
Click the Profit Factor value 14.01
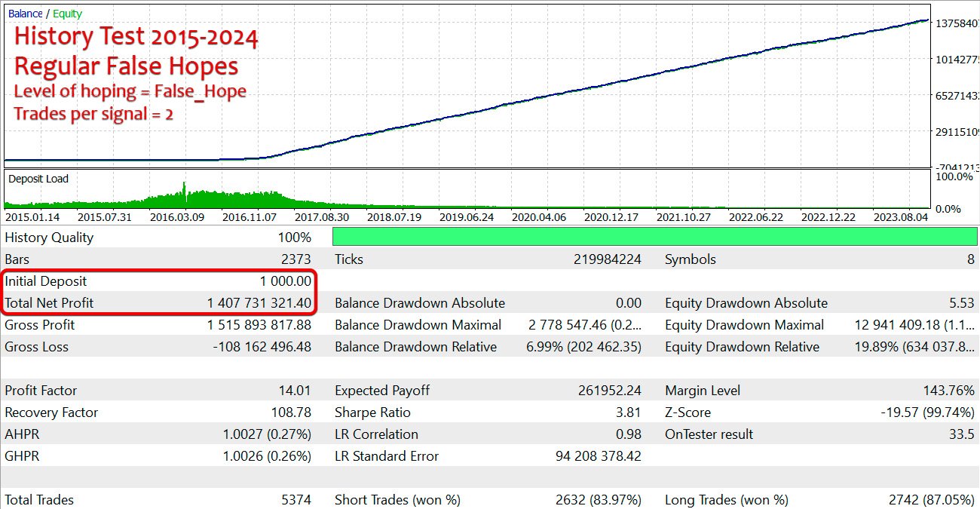294,391
